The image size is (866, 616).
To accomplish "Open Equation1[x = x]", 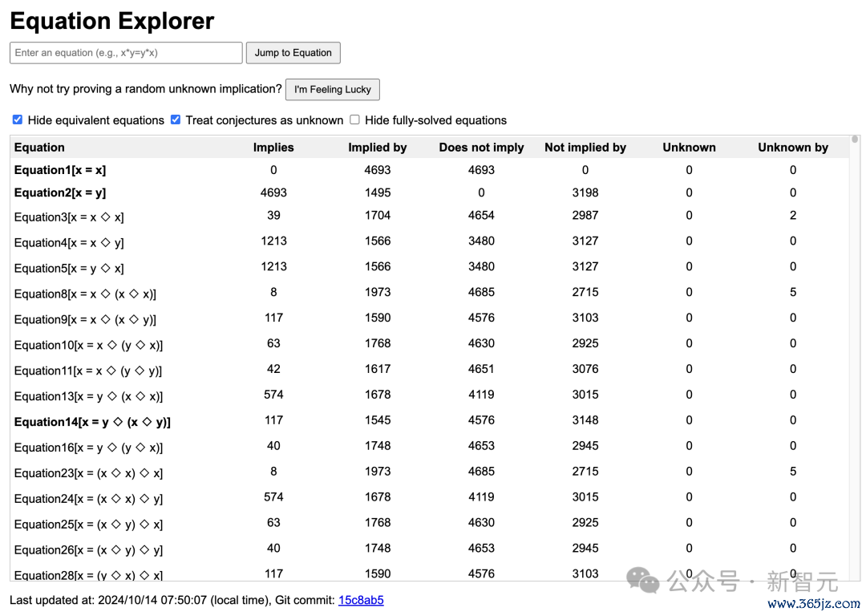I will point(60,170).
